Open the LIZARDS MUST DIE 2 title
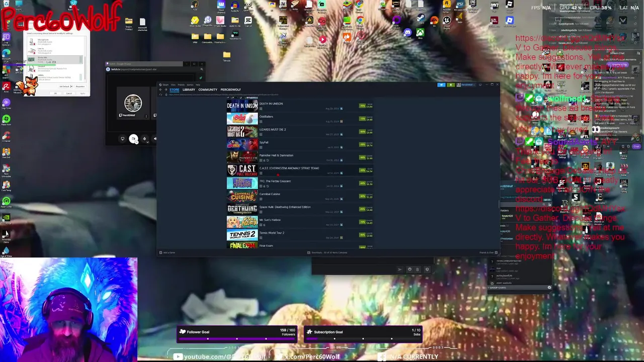 point(272,130)
